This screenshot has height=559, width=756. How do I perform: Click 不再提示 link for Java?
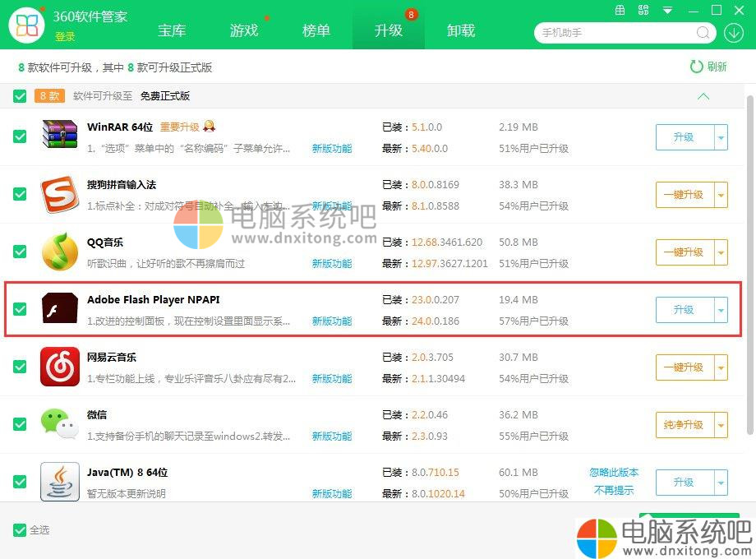[614, 491]
